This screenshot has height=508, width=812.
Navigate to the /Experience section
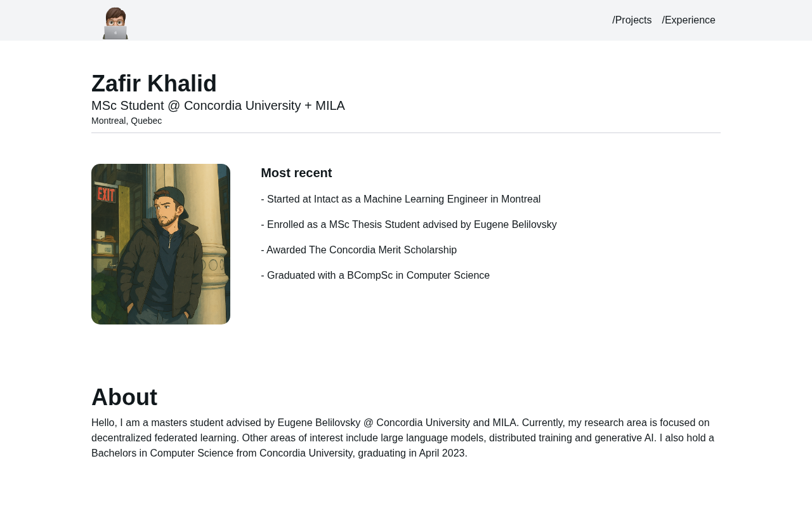tap(688, 20)
